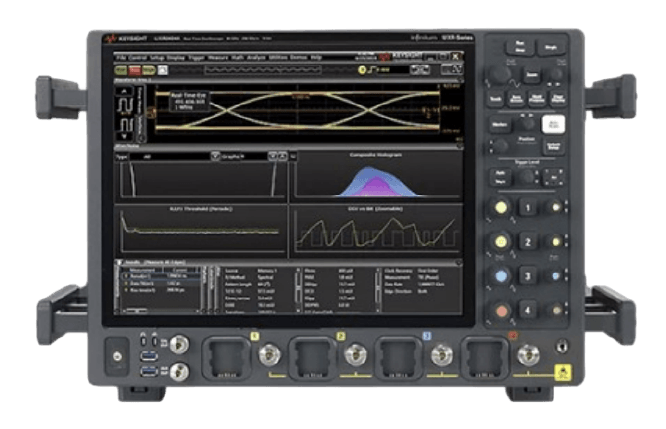Open the Graphs count dropdown arrow
The width and height of the screenshot is (666, 429).
click(x=273, y=156)
